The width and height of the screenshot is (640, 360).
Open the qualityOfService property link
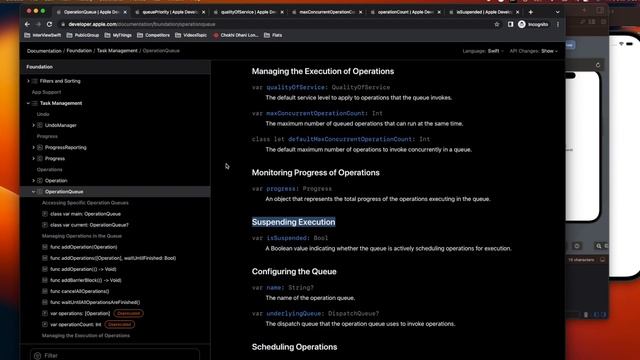[x=295, y=87]
